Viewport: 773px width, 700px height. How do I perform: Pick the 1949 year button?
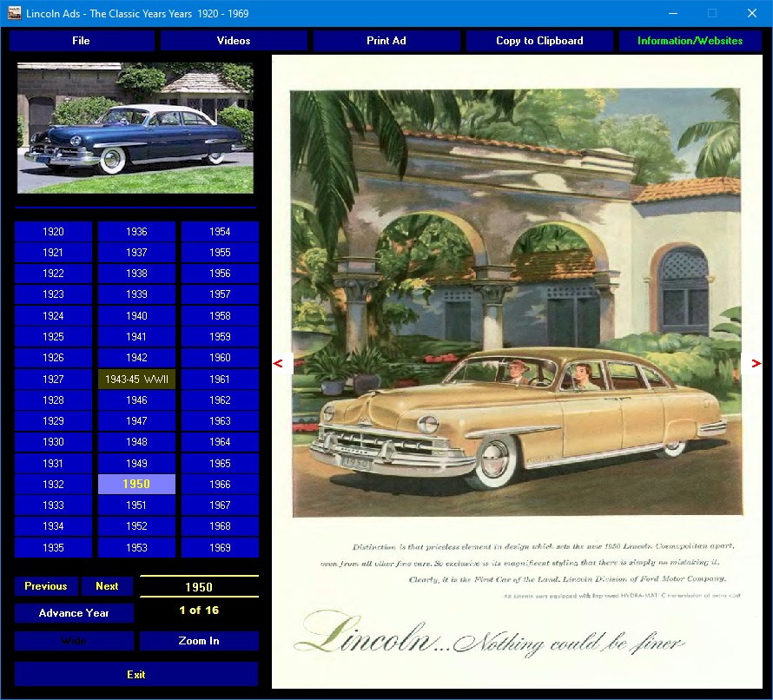(136, 464)
